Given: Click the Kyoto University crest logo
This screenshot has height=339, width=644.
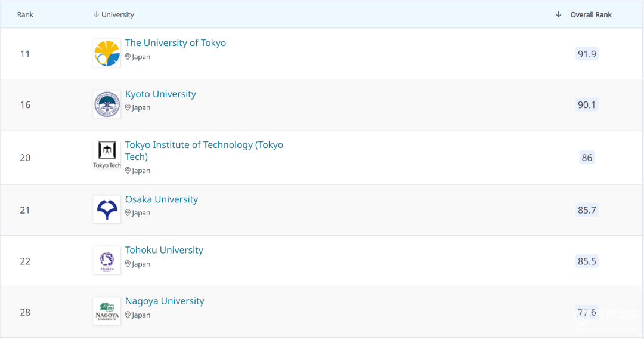Looking at the screenshot, I should [107, 104].
